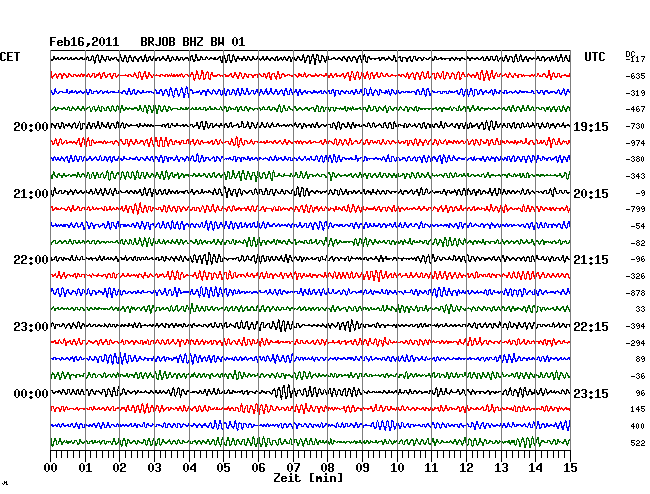Click the 21:15 UTC time label
The image size is (650, 494).
591,260
